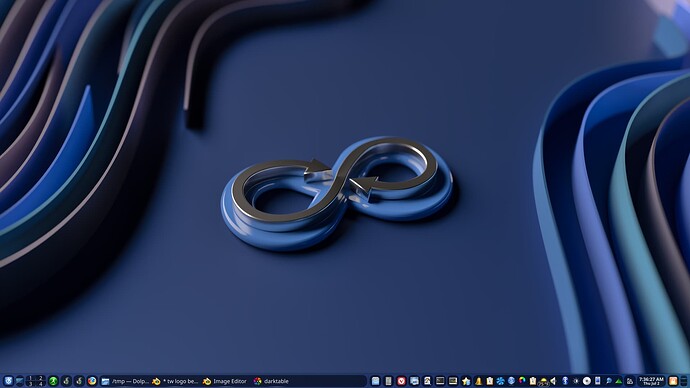690x388 pixels.
Task: Open the file folder launcher icon
Action: (376, 381)
